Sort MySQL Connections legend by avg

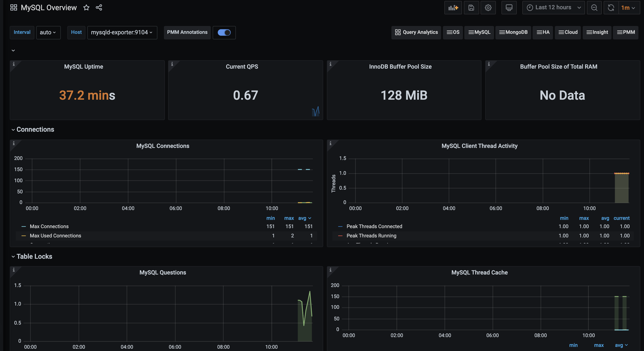[x=304, y=218]
